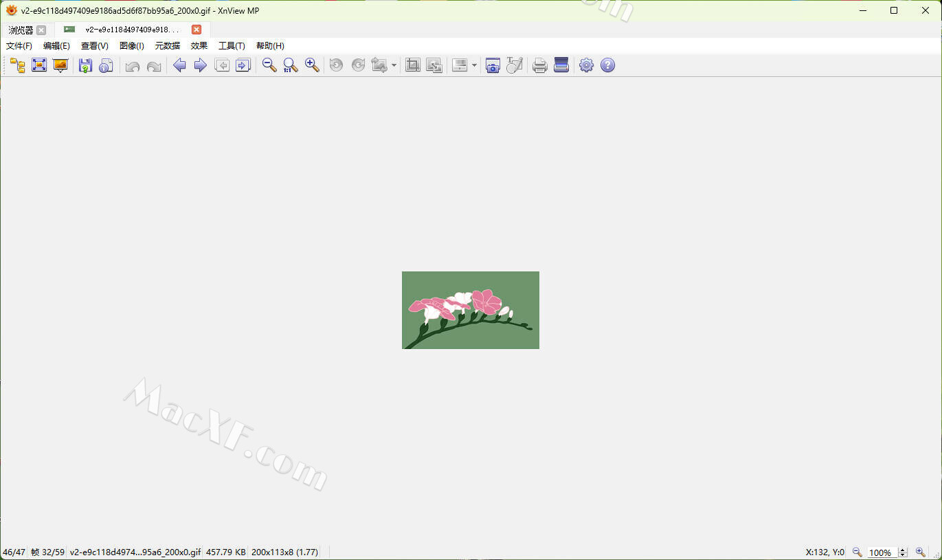Open the lossless transform dropdown arrow
This screenshot has width=942, height=560.
coord(394,66)
